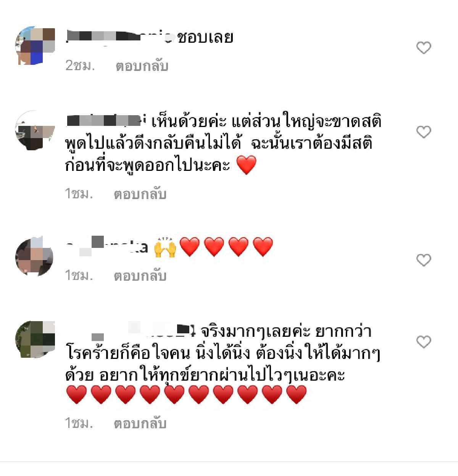Viewport: 458px width, 476px height.
Task: Open the blurred username before "เห็นด้วยค่ะ"
Action: (106, 121)
